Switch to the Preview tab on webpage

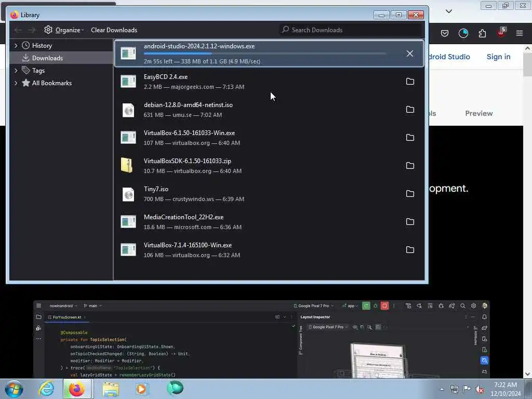click(x=478, y=113)
